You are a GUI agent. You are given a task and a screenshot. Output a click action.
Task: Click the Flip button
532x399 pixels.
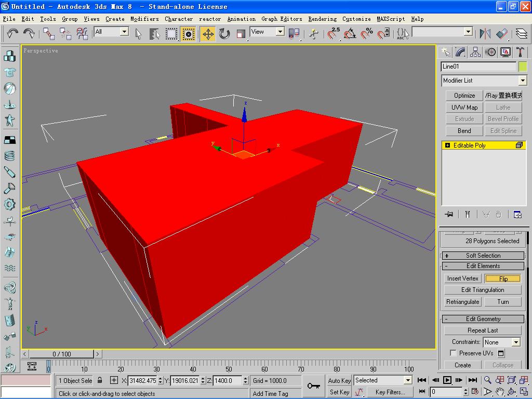pyautogui.click(x=503, y=278)
